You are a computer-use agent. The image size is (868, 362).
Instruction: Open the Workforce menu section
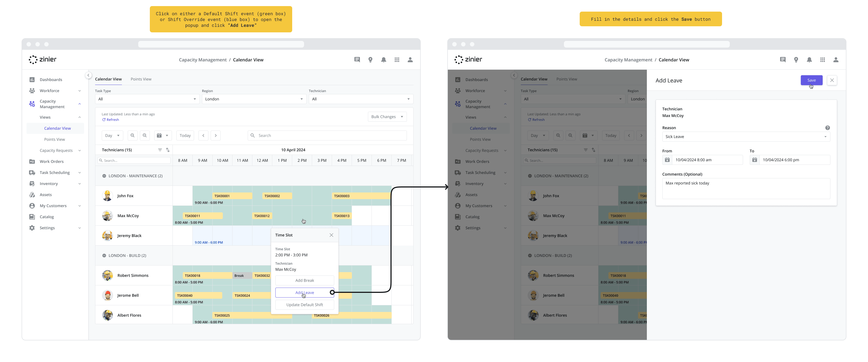[54, 90]
